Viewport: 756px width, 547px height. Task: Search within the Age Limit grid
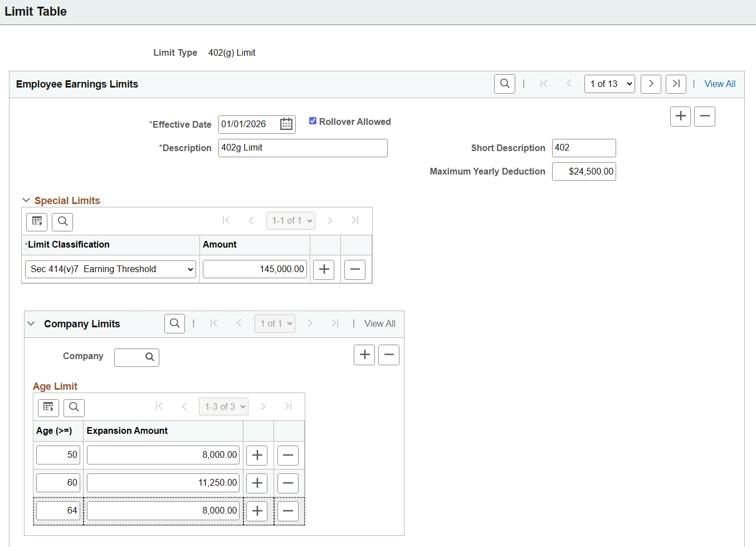click(x=74, y=408)
